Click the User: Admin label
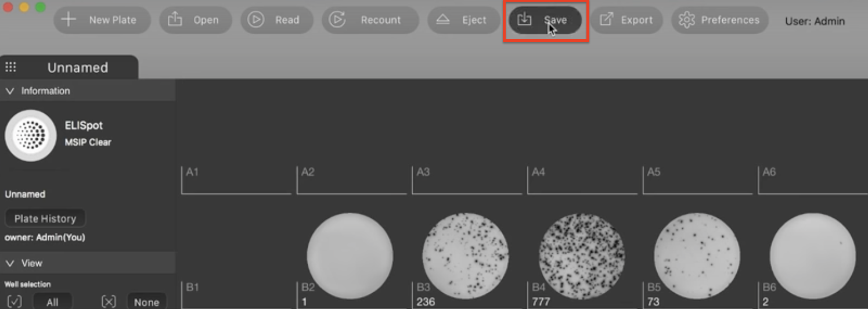The height and width of the screenshot is (309, 868). [x=815, y=21]
